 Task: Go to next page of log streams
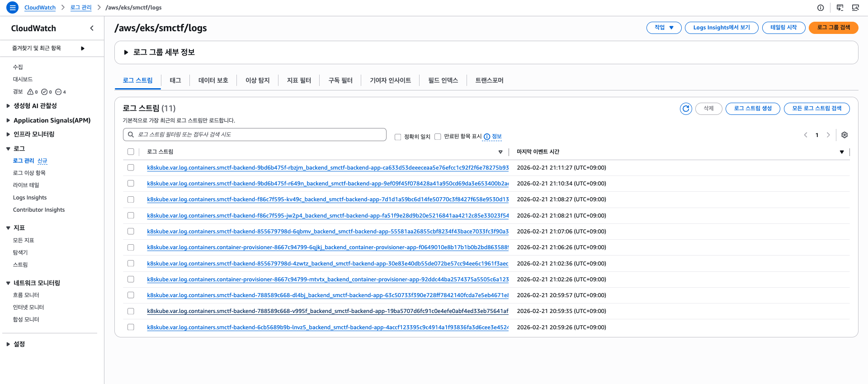(828, 135)
